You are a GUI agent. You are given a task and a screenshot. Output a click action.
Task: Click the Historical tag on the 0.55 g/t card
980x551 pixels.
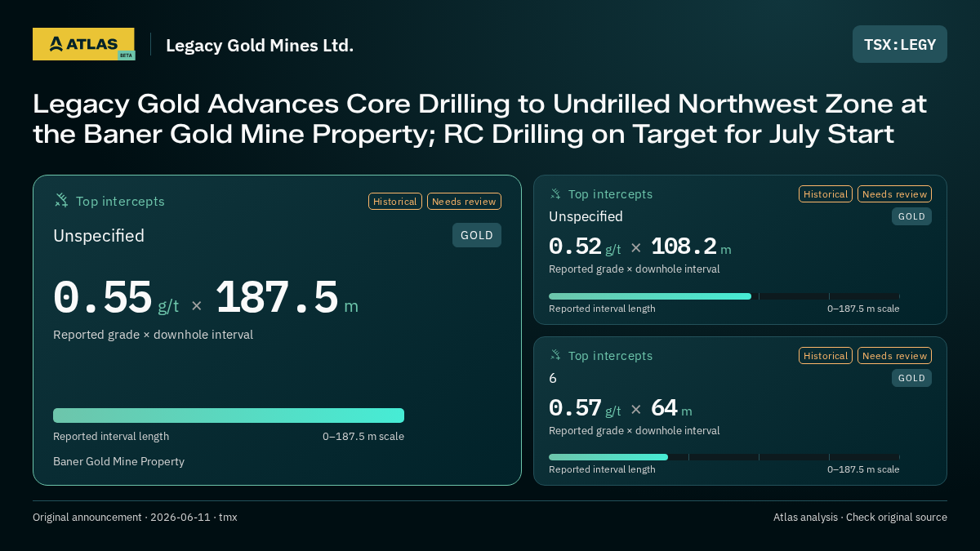[395, 202]
